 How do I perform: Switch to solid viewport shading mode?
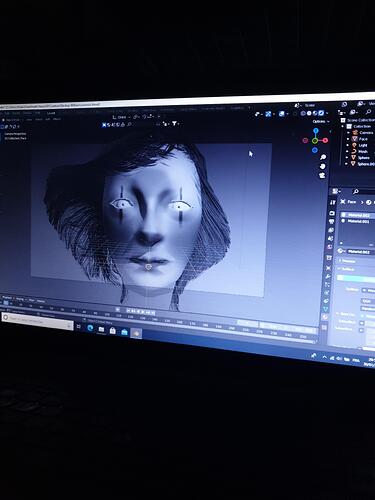pyautogui.click(x=309, y=113)
